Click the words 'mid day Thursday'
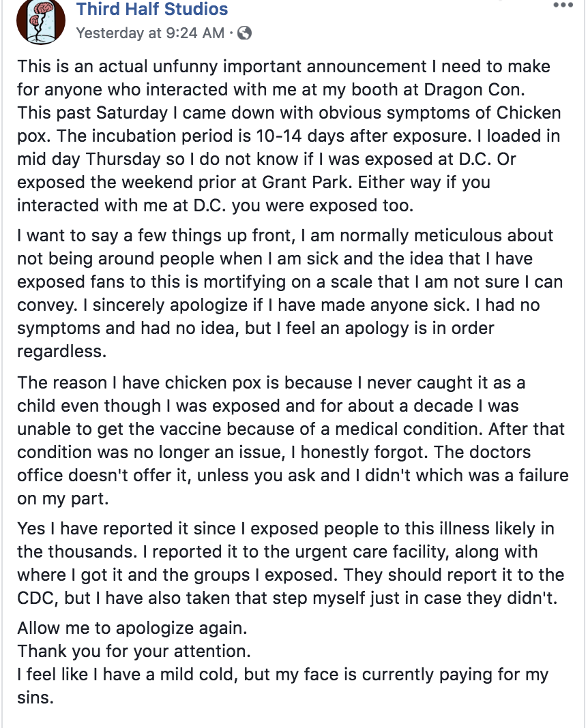This screenshot has width=588, height=728. (85, 159)
